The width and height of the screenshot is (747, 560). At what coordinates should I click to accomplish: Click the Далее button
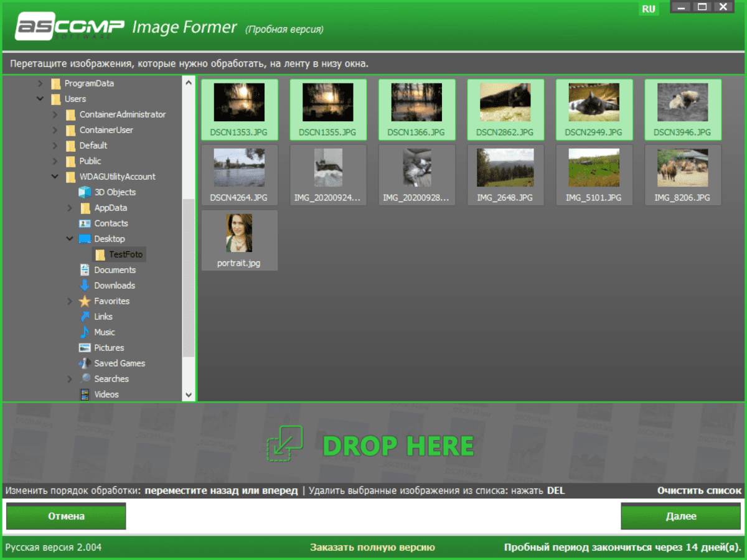[681, 516]
